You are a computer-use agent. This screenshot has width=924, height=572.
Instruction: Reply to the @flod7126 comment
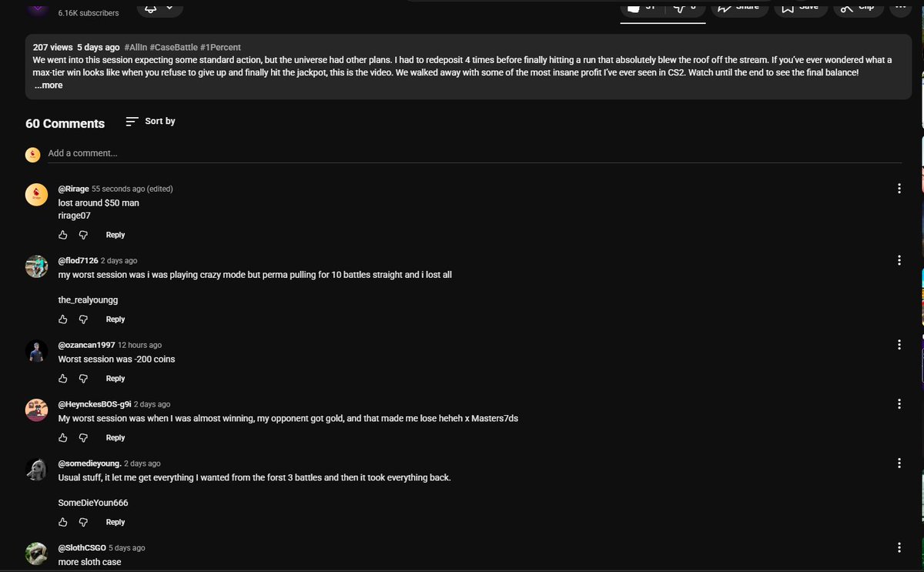[x=115, y=319]
